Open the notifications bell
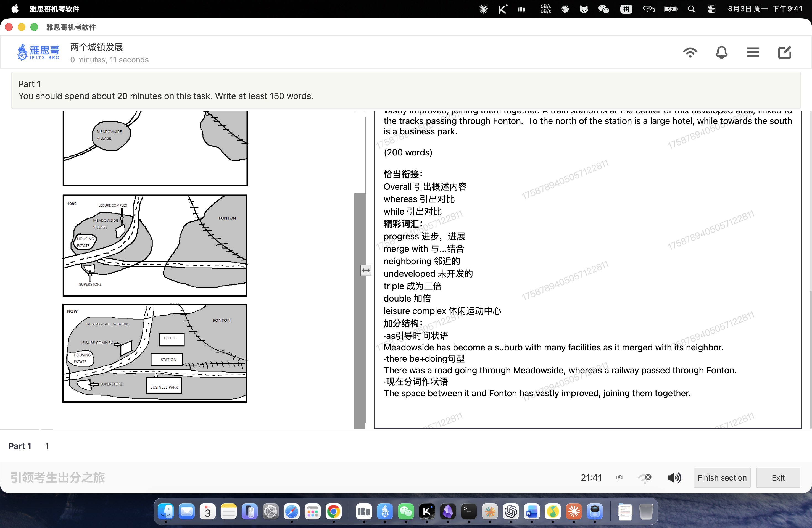This screenshot has width=812, height=528. 721,52
